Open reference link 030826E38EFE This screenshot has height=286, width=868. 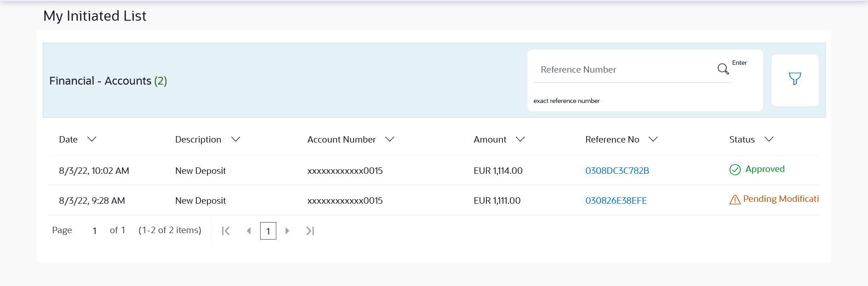click(x=616, y=200)
